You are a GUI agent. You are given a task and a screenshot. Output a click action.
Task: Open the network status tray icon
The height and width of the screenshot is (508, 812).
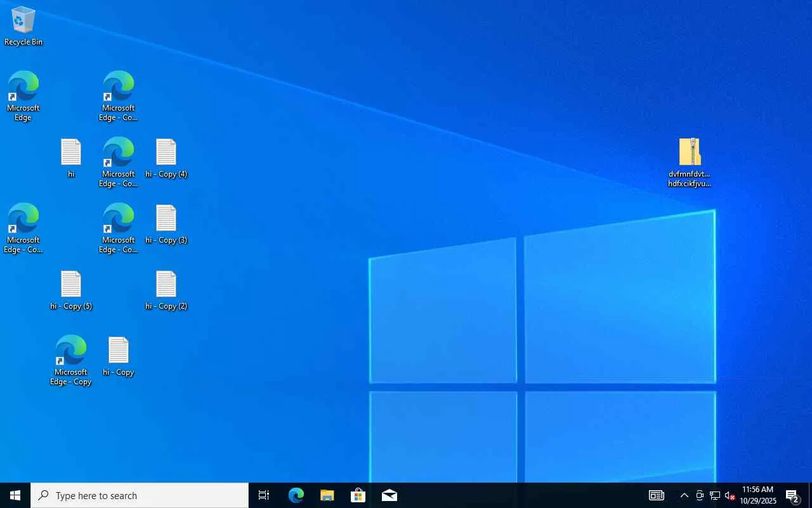[x=714, y=495]
